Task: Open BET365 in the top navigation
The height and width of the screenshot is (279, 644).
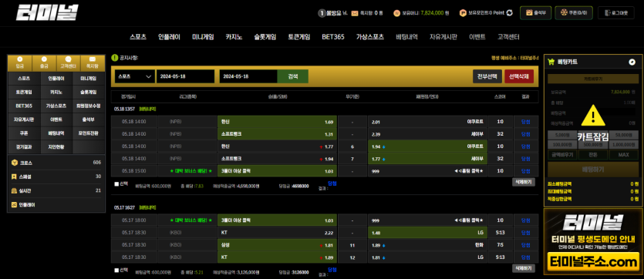Action: click(x=333, y=36)
